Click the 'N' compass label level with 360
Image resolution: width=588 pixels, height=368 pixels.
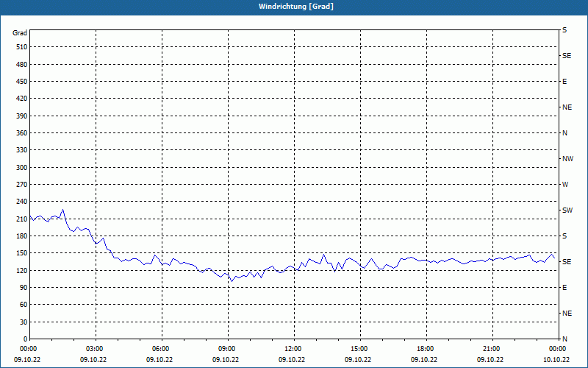[x=564, y=133]
